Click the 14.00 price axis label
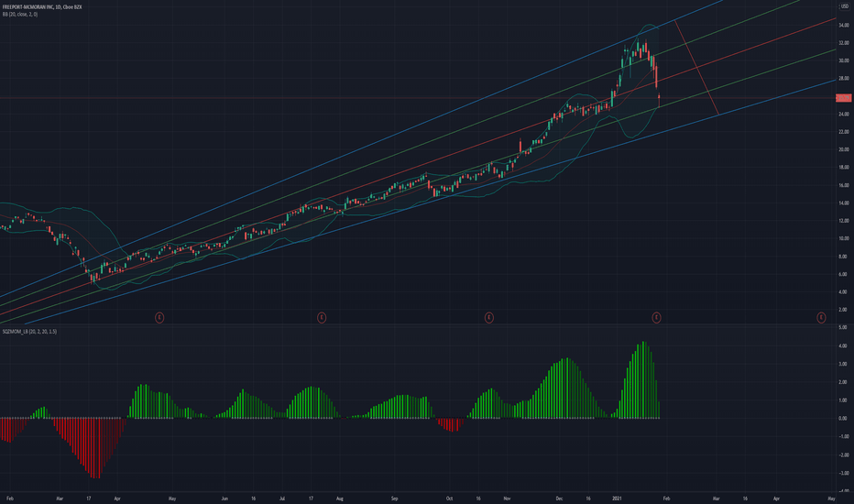The image size is (854, 504). pyautogui.click(x=843, y=203)
